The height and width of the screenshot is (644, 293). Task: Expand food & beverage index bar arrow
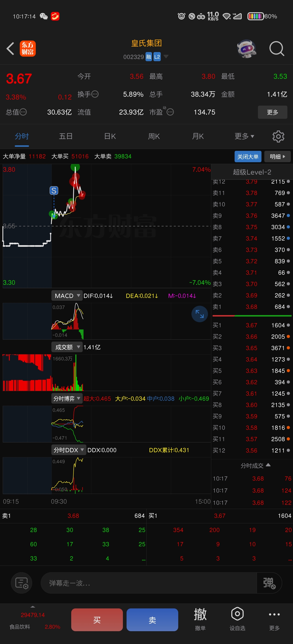(33, 607)
